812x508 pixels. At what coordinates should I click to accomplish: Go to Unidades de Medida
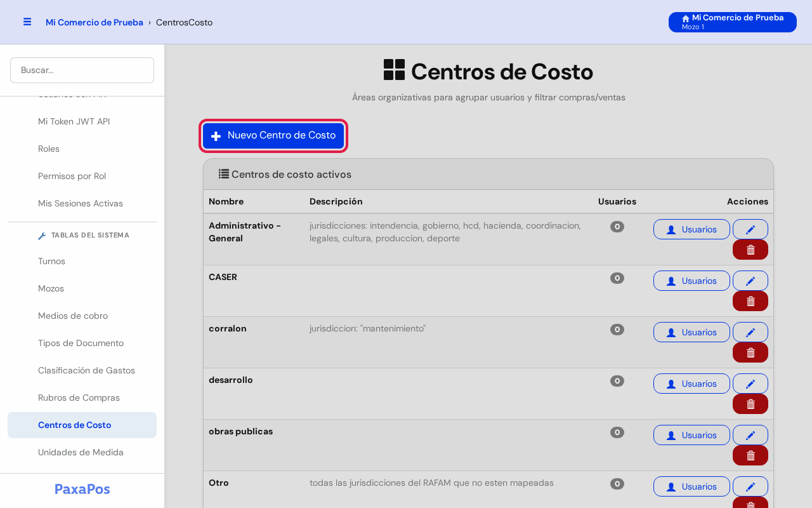pos(82,452)
